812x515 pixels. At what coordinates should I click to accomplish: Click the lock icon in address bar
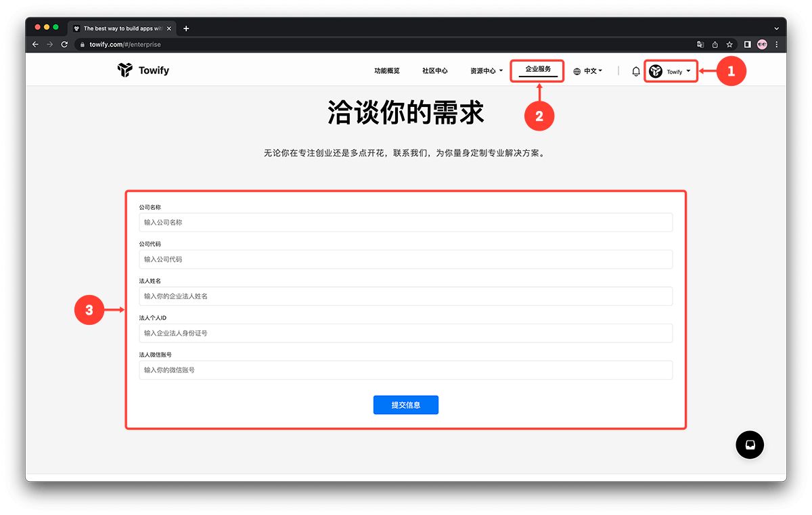(x=82, y=45)
